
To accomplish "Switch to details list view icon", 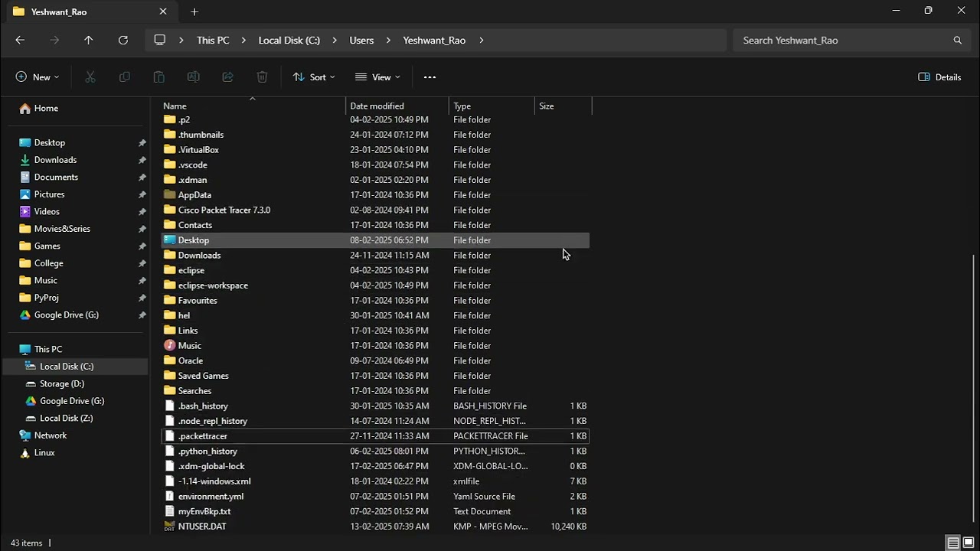I will [x=953, y=543].
